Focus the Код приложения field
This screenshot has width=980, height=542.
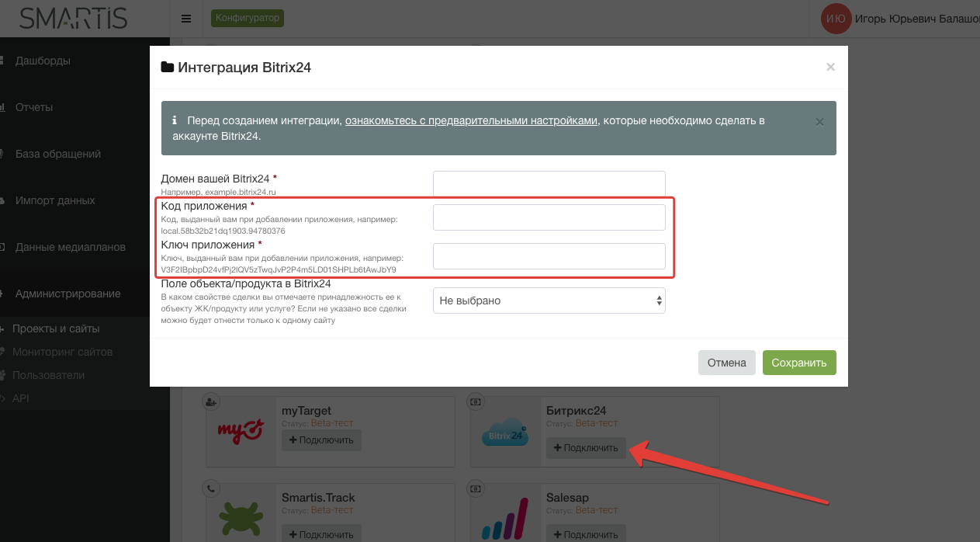(549, 217)
